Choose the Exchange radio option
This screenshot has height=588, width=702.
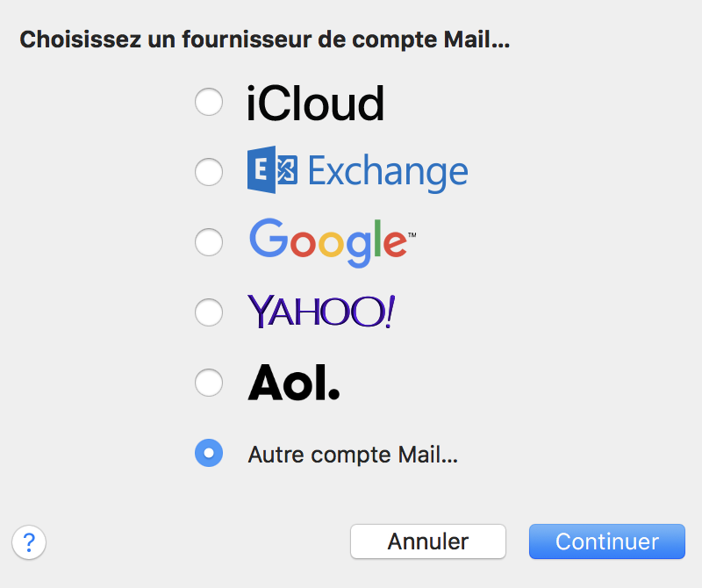pyautogui.click(x=208, y=172)
